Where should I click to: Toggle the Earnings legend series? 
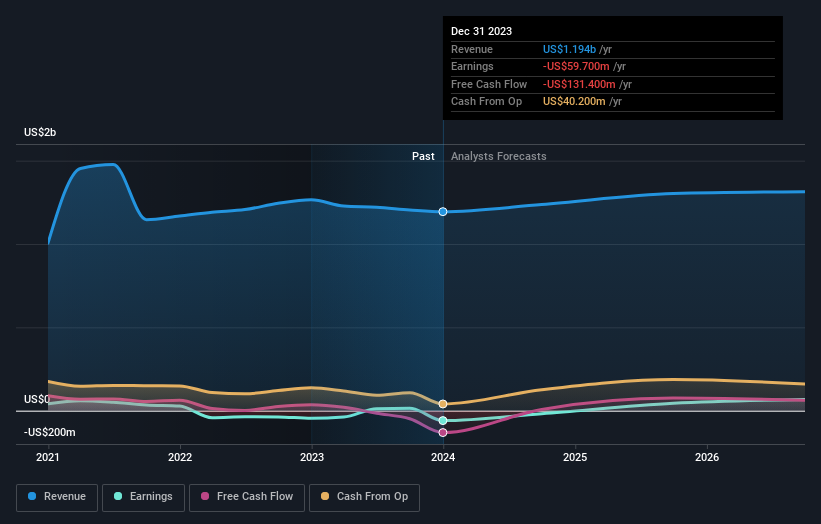point(143,497)
